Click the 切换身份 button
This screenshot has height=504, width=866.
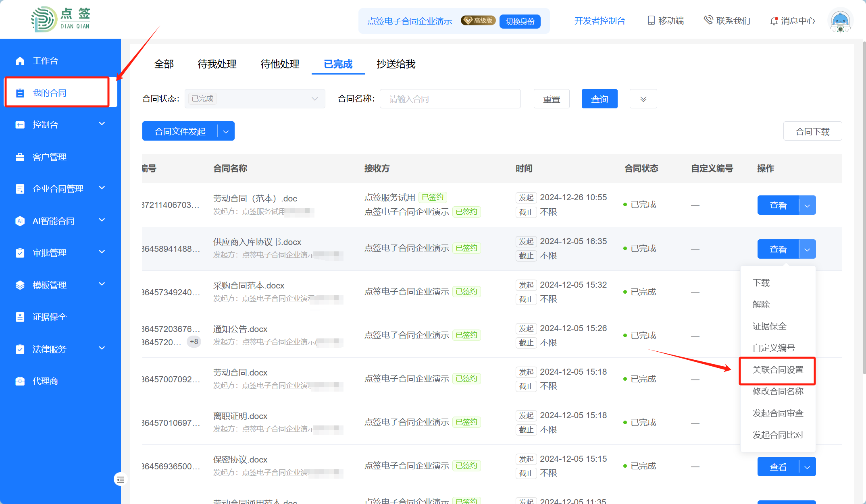[x=520, y=21]
